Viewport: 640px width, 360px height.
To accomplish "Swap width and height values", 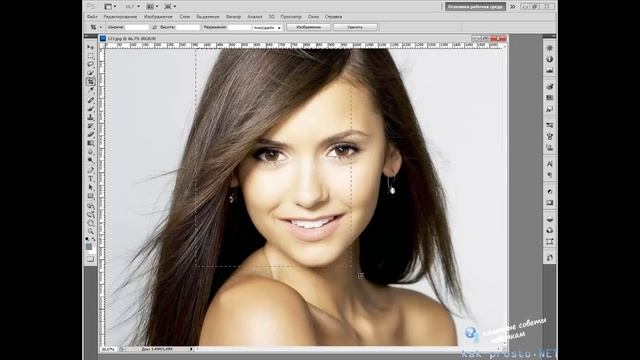I will [154, 27].
